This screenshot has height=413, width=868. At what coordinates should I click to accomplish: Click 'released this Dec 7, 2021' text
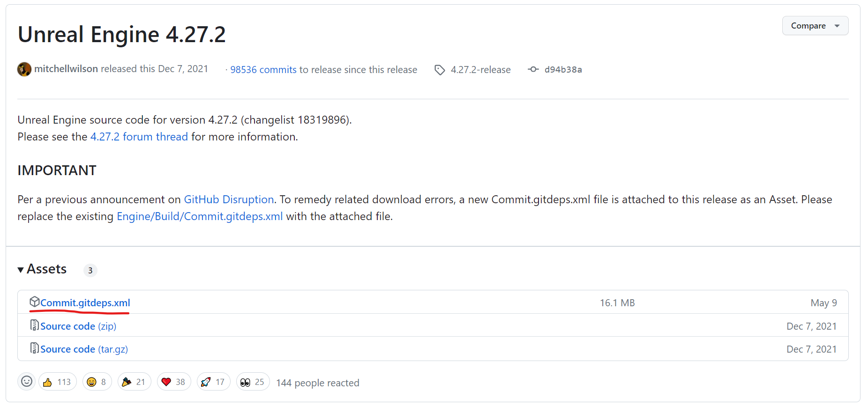154,69
